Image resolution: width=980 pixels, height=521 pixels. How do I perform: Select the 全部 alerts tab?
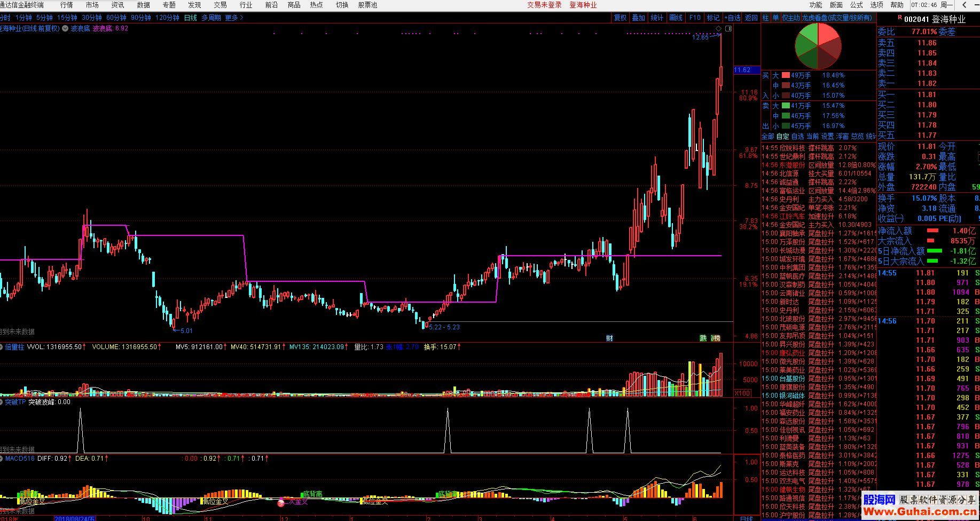pyautogui.click(x=768, y=136)
